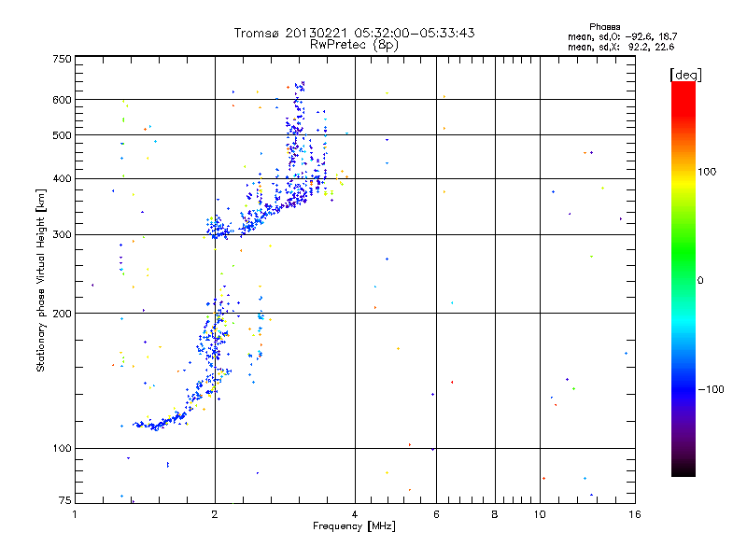Image resolution: width=747 pixels, height=560 pixels.
Task: Click the y-axis '500' tick label
Action: tap(62, 135)
